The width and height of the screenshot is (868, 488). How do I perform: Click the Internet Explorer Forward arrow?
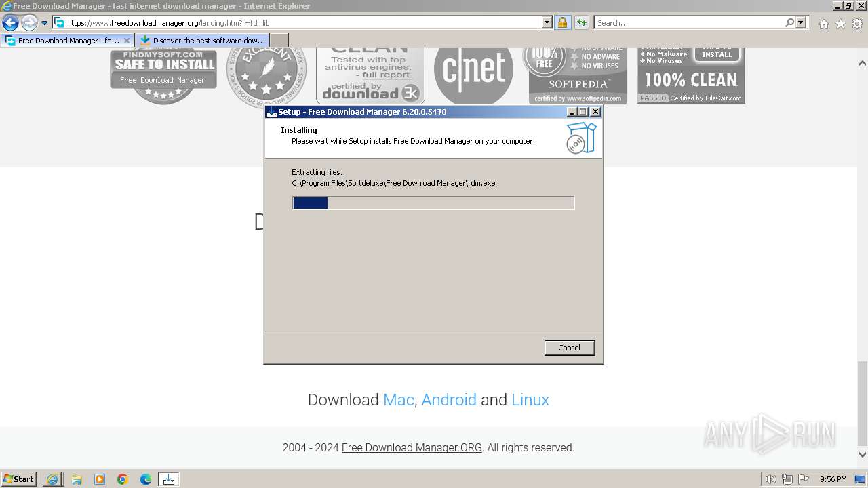click(29, 23)
